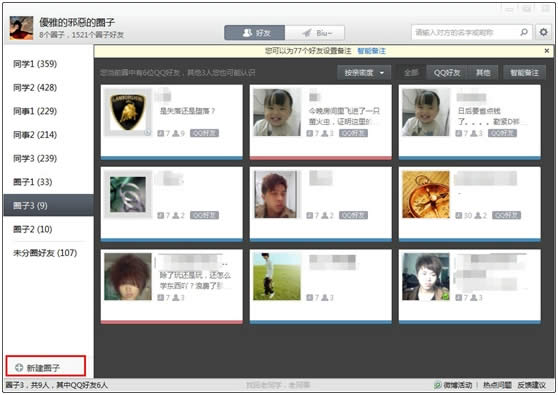Open 反馈建议 link

click(x=531, y=385)
